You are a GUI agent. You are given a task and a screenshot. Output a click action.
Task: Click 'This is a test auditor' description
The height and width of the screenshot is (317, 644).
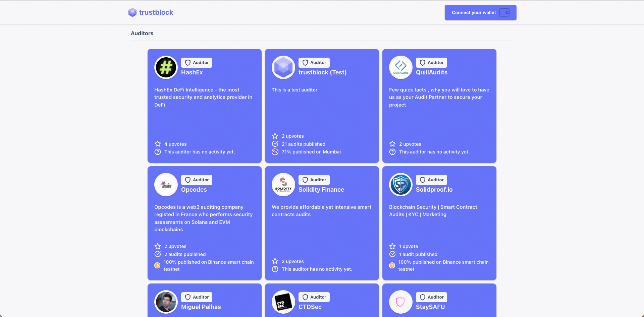[x=294, y=90]
